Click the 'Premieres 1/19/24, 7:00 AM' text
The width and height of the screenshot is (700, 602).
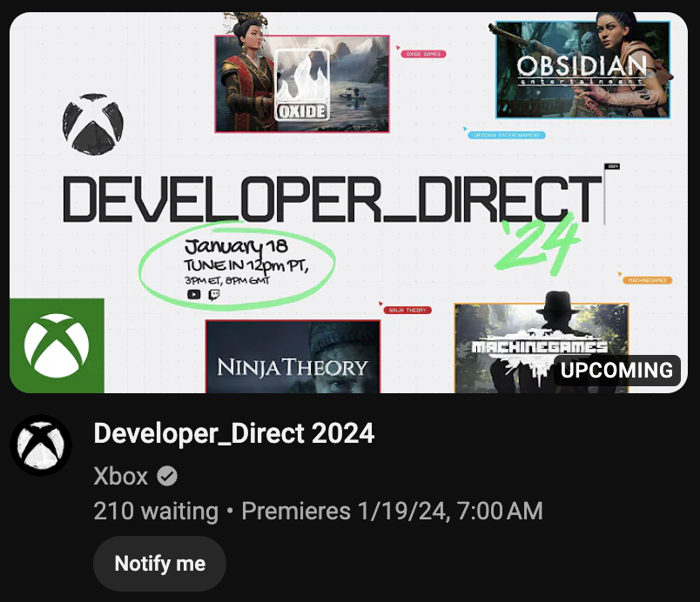(x=392, y=511)
